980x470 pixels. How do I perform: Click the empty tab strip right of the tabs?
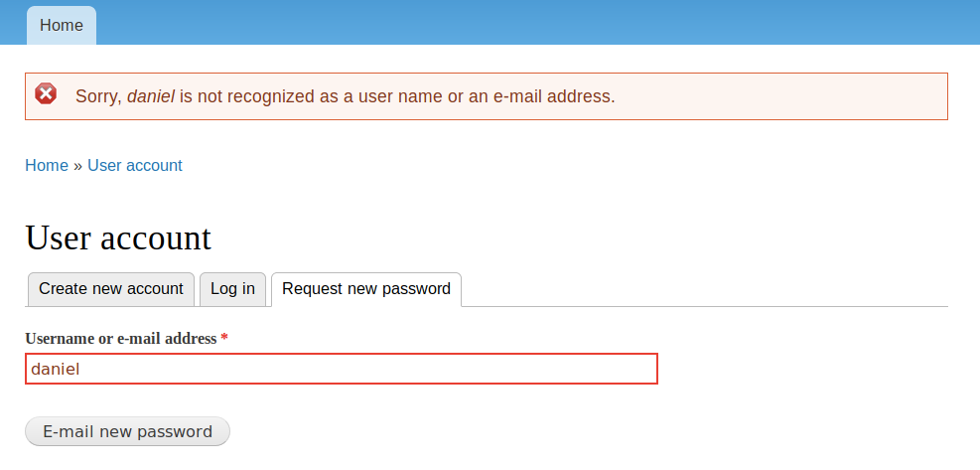click(705, 289)
